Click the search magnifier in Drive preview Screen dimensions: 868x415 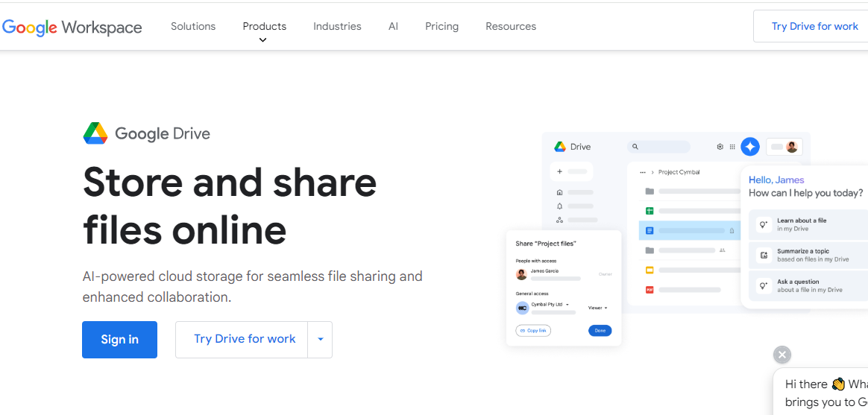click(635, 147)
